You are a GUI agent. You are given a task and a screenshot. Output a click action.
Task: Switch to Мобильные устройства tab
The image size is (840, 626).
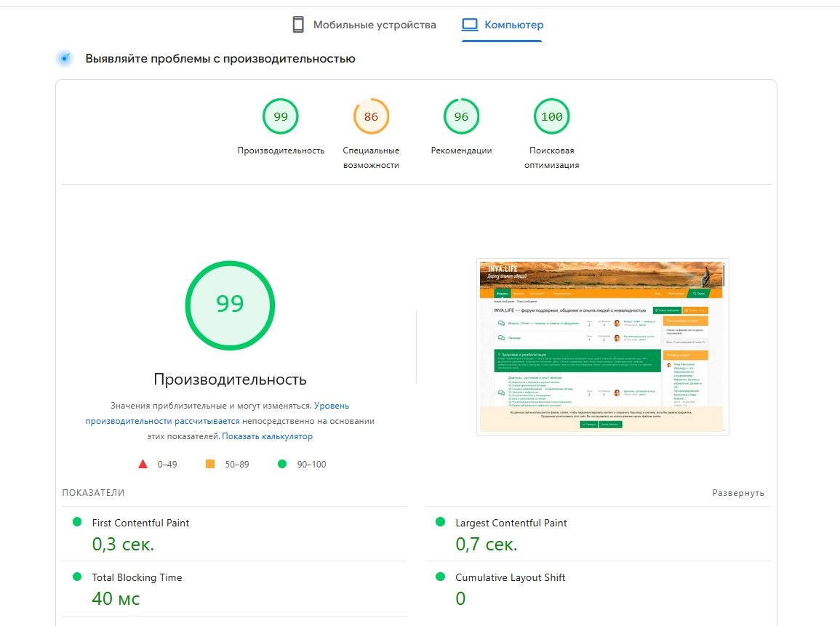click(x=374, y=25)
